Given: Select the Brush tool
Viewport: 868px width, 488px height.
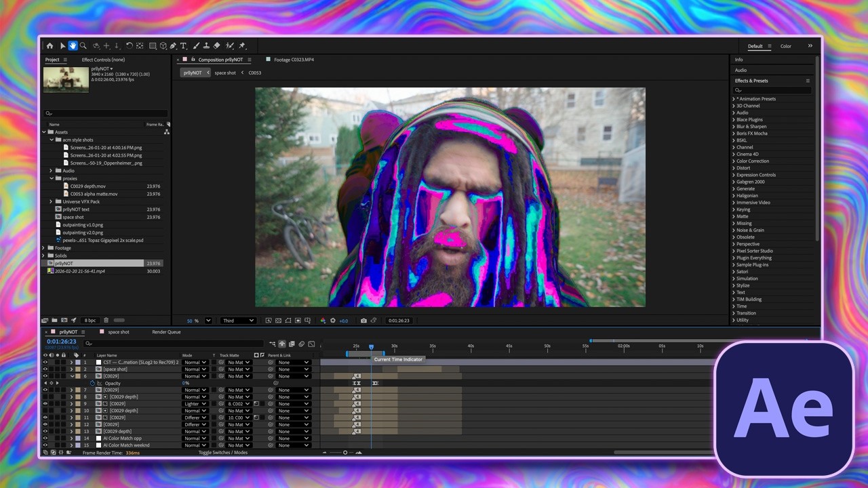Looking at the screenshot, I should pos(196,45).
